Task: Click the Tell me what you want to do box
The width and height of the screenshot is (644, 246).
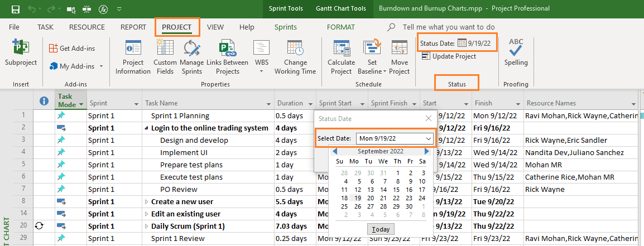Action: [449, 27]
